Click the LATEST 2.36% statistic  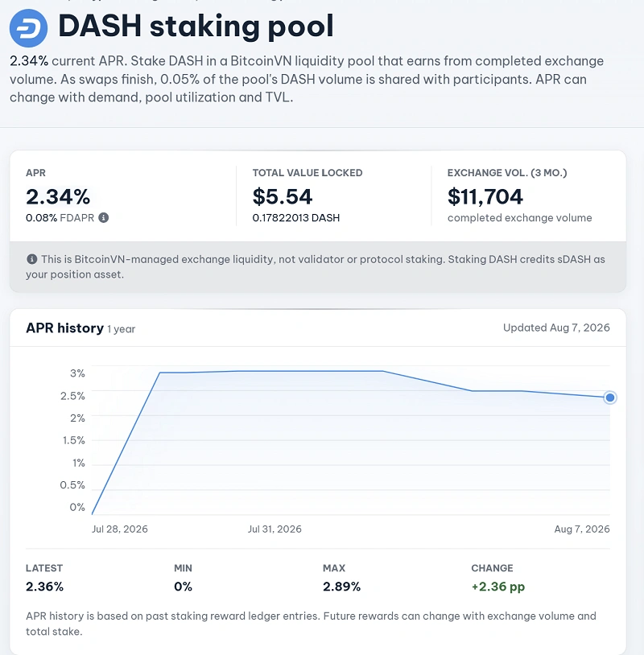45,578
